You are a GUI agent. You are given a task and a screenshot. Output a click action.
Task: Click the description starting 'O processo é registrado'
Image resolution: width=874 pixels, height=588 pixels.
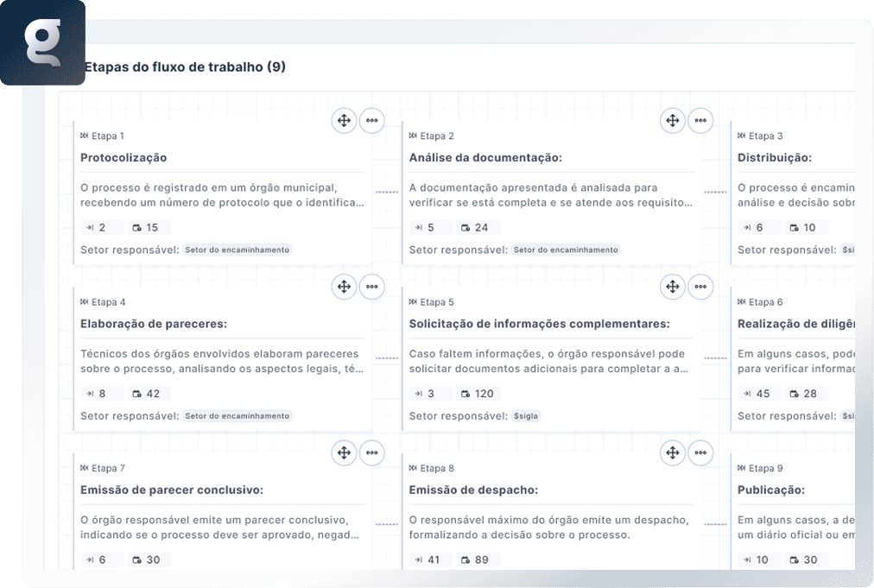(x=223, y=195)
